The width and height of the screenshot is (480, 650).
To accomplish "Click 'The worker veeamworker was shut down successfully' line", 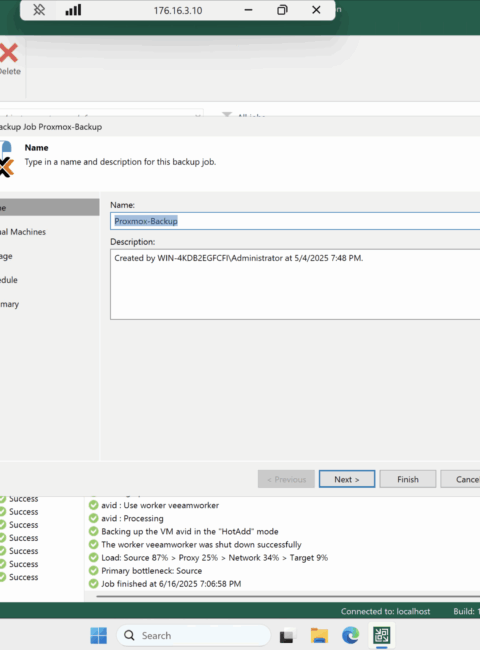I will (x=201, y=544).
